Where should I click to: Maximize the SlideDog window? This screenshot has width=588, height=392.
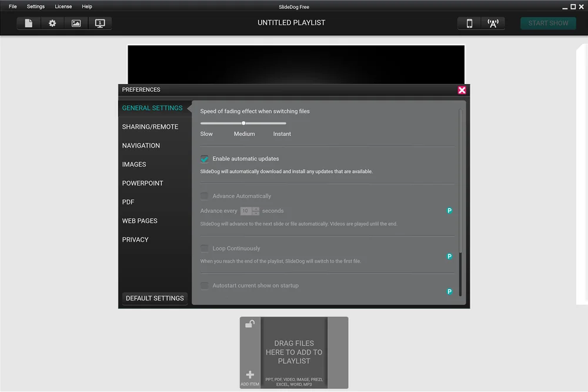(x=573, y=6)
